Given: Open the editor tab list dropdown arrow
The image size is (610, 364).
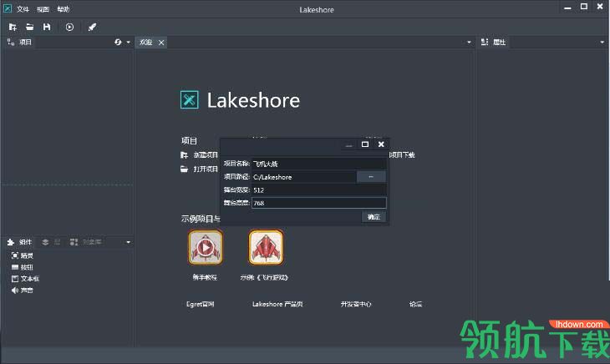Looking at the screenshot, I should 469,43.
